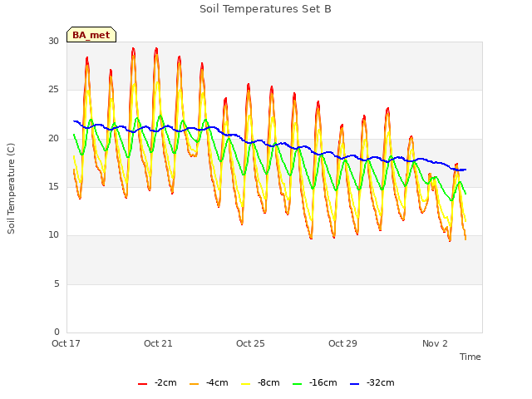Click the Oct 29 x-axis label
The width and height of the screenshot is (532, 399).
click(342, 343)
